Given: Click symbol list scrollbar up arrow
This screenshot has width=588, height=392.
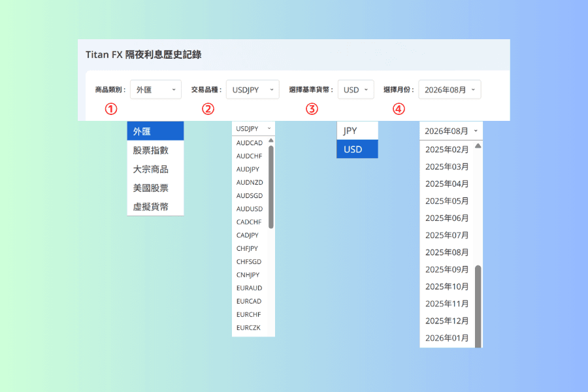Looking at the screenshot, I should pyautogui.click(x=271, y=140).
